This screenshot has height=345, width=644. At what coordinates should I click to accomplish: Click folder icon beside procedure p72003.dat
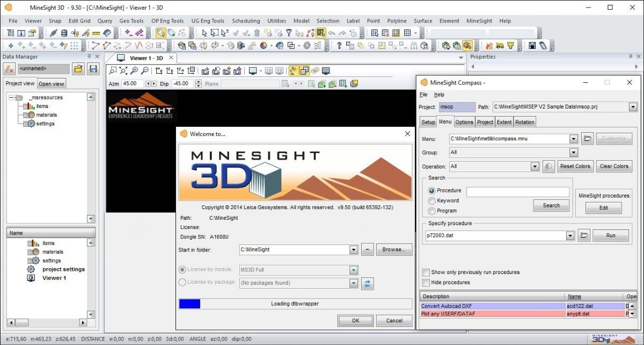(x=584, y=235)
